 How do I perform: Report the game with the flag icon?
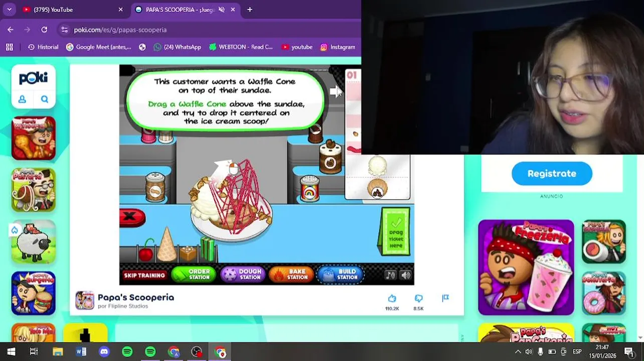[445, 298]
